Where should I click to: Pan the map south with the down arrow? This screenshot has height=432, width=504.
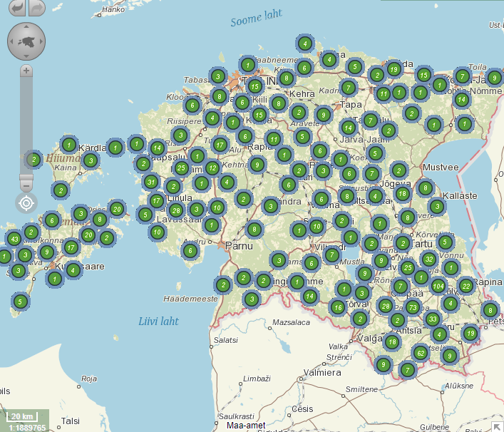27,56
